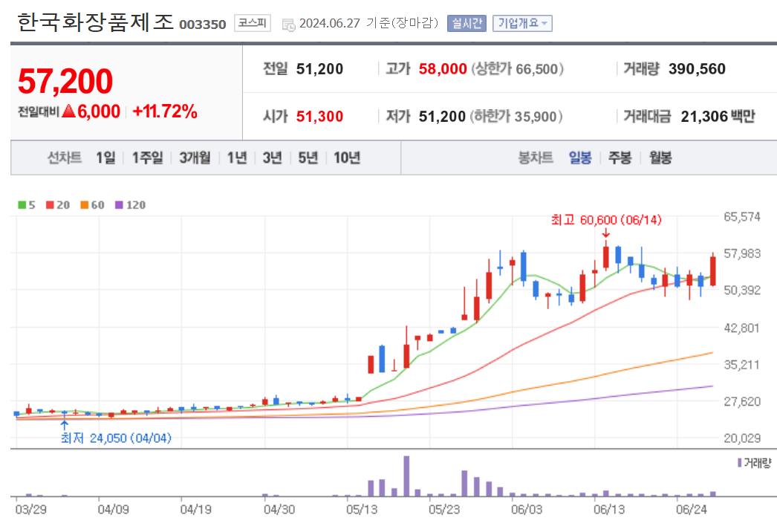777x532 pixels.
Task: Click the 코스피 market badge
Action: tap(253, 23)
